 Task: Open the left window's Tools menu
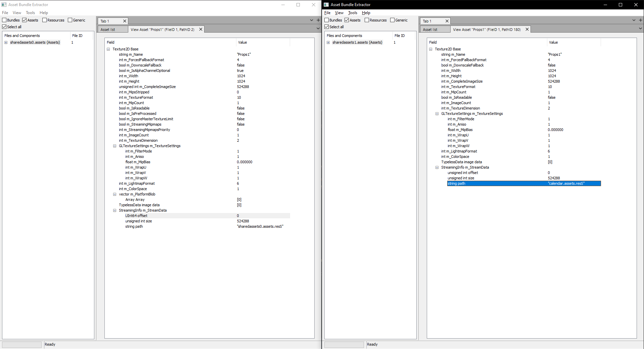[31, 13]
